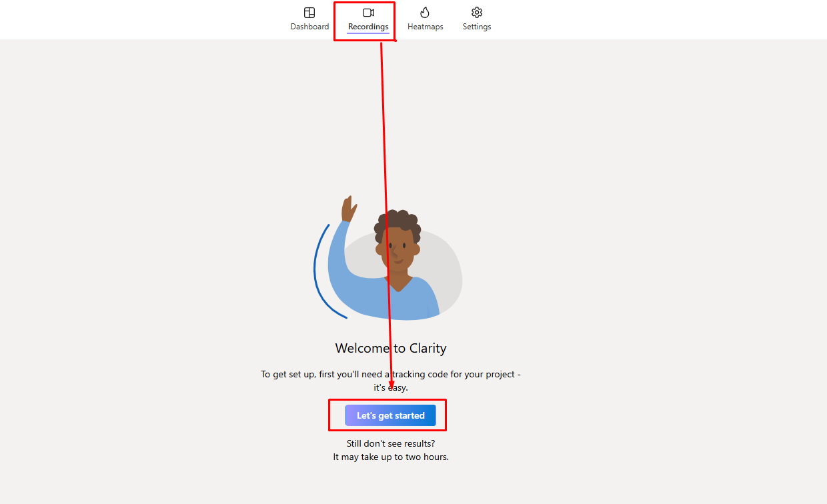Switch to the Heatmaps tab text label
Viewport: 827px width, 504px height.
click(x=426, y=27)
